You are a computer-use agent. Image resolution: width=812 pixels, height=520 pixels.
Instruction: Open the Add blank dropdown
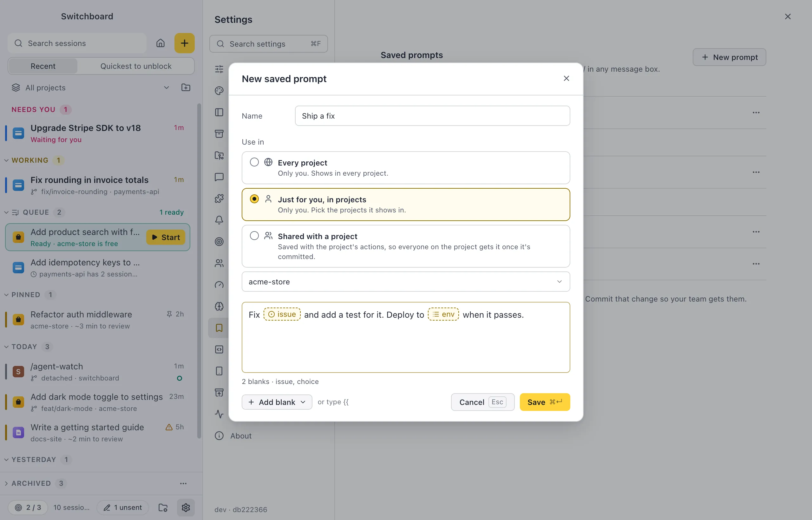(x=277, y=402)
